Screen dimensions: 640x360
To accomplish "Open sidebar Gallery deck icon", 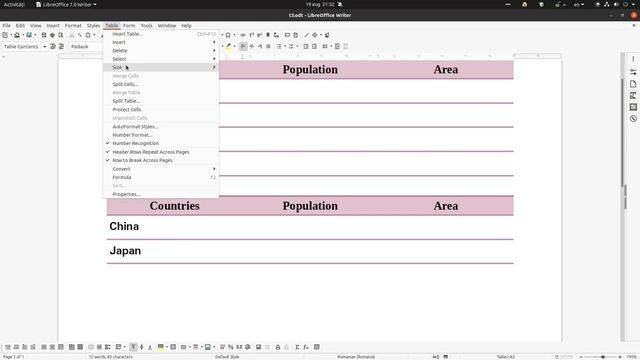I will click(x=633, y=107).
